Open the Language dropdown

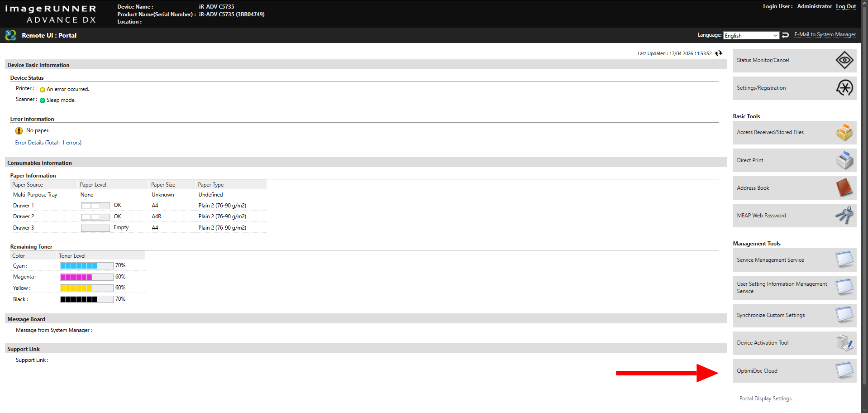coord(751,35)
